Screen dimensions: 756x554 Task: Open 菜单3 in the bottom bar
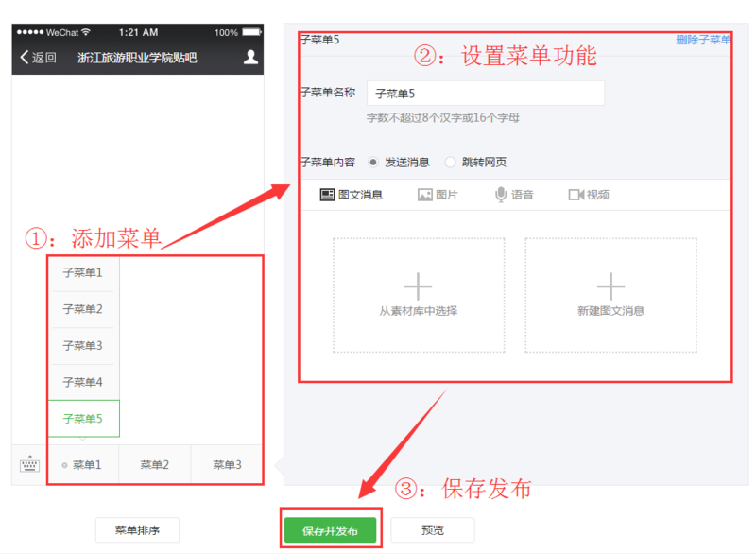[227, 465]
